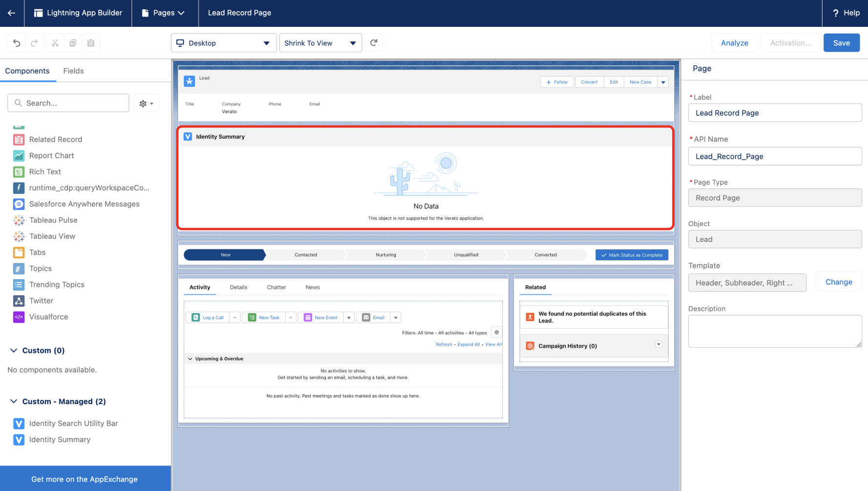Image resolution: width=868 pixels, height=491 pixels.
Task: Click duplicates alert icon in Related
Action: (530, 317)
